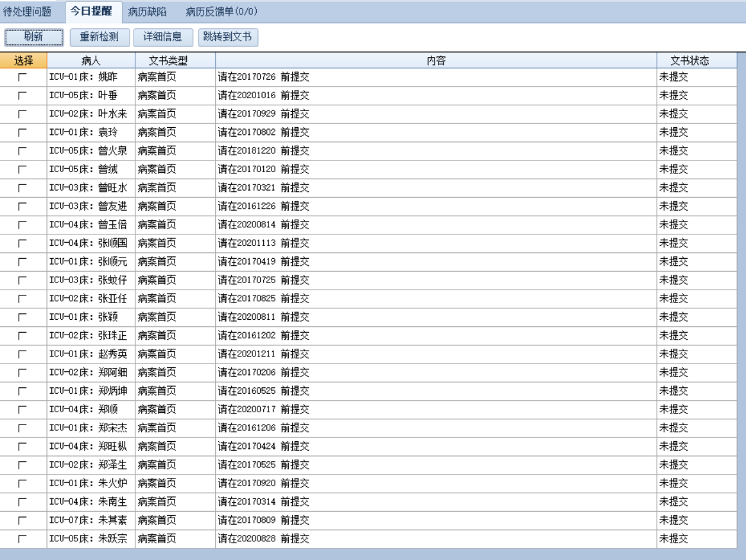
Task: Click 未提交 status in 朱跃宗 row
Action: coord(673,539)
